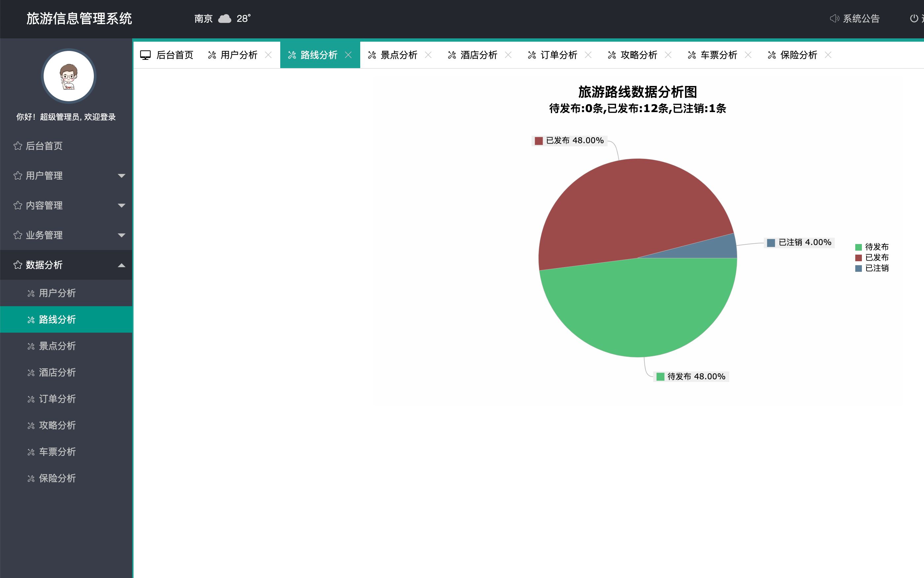Image resolution: width=924 pixels, height=578 pixels.
Task: Open 后台首页 from the sidebar
Action: pos(44,145)
